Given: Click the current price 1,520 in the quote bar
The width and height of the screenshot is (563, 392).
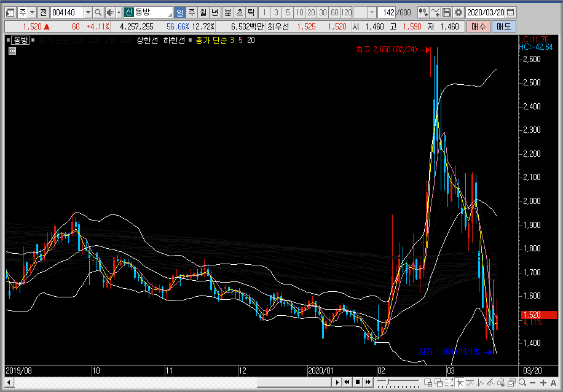Looking at the screenshot, I should [33, 26].
